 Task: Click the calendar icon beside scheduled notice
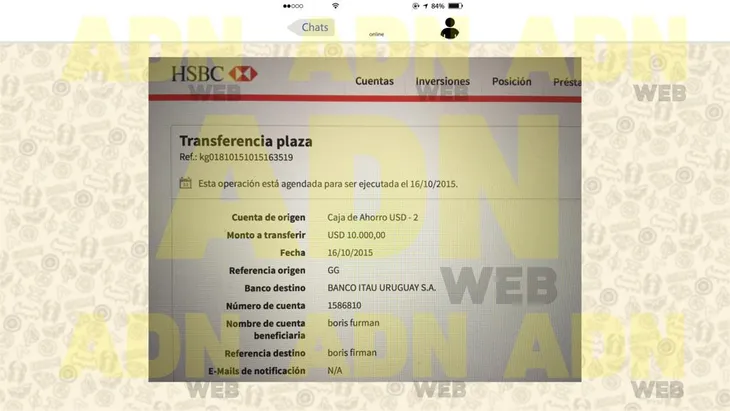pyautogui.click(x=186, y=183)
